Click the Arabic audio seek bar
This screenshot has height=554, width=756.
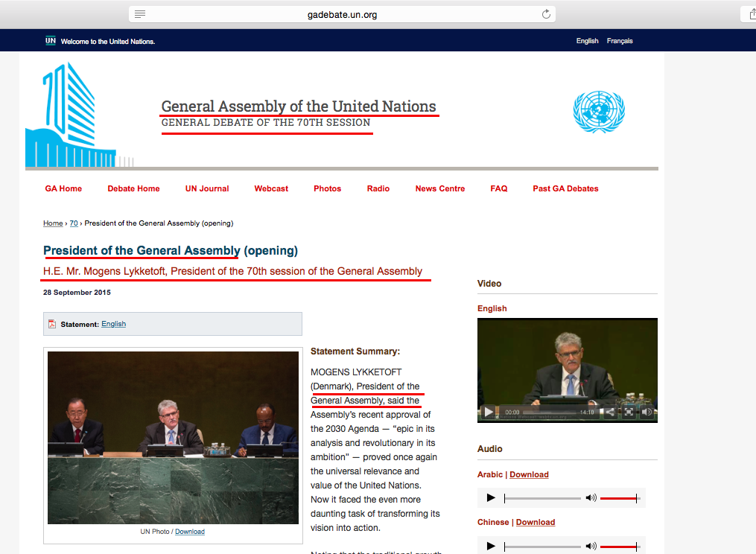coord(542,498)
